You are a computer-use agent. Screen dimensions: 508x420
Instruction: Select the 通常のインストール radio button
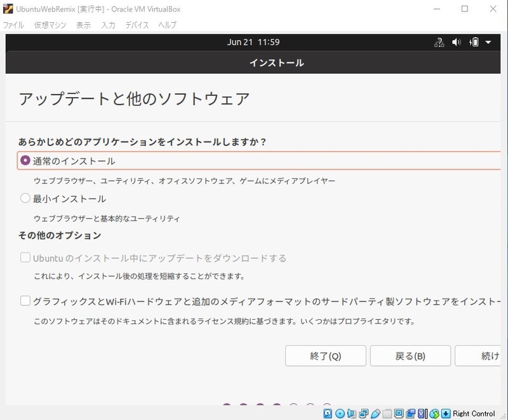coord(25,160)
